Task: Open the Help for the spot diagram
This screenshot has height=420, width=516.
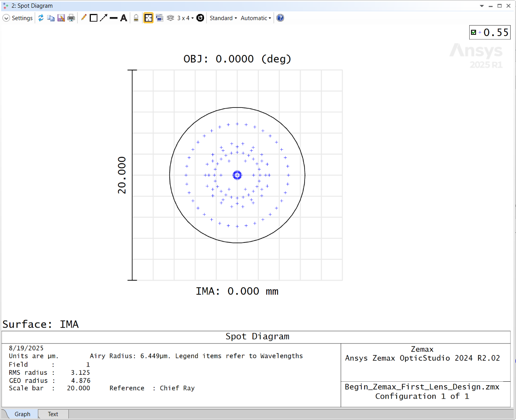Action: 280,18
